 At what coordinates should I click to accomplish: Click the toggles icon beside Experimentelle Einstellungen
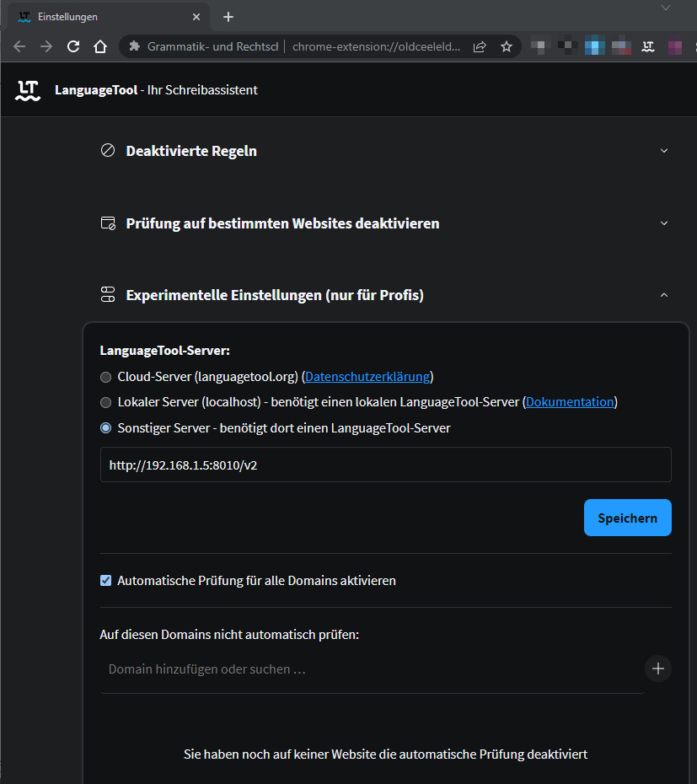(108, 294)
